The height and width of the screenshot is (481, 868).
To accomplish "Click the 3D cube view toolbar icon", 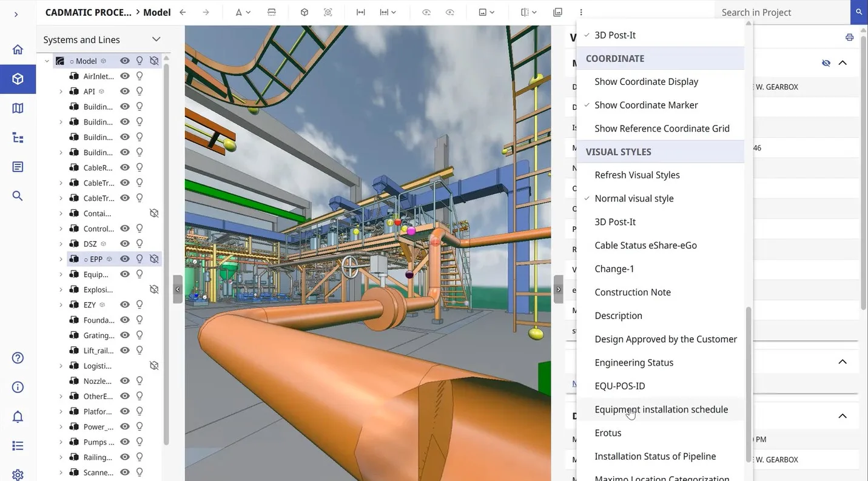I will pos(304,12).
